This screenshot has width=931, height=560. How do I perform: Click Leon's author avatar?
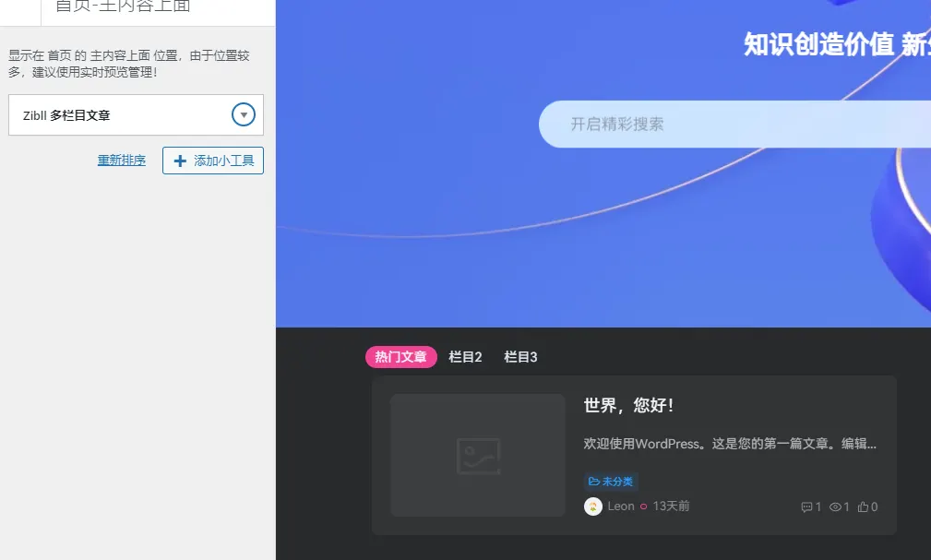(x=593, y=506)
